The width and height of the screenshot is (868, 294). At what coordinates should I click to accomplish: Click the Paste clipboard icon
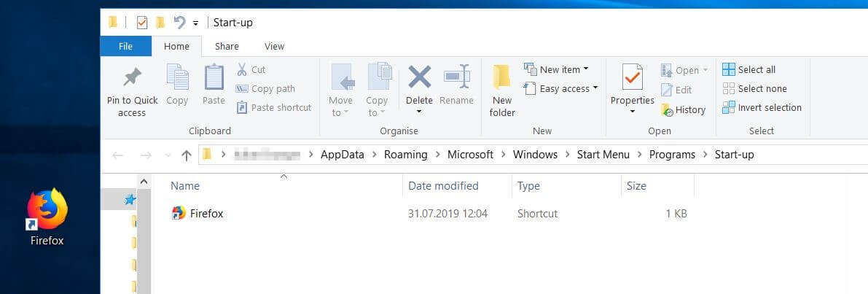coord(214,77)
